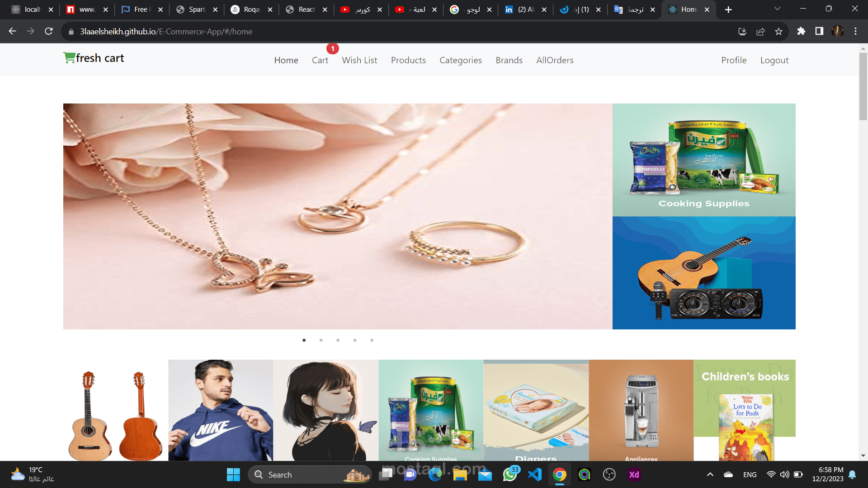
Task: Open the browser extensions puzzle icon
Action: pyautogui.click(x=801, y=31)
